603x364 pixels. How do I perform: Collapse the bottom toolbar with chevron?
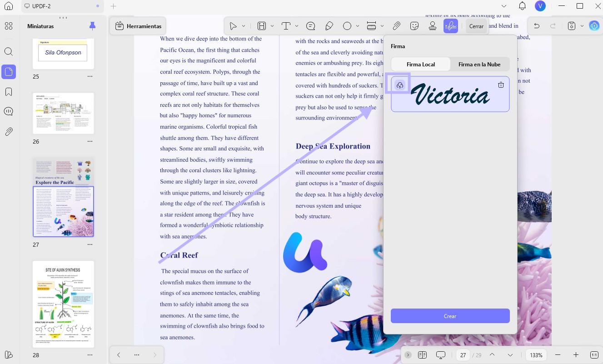tap(408, 355)
